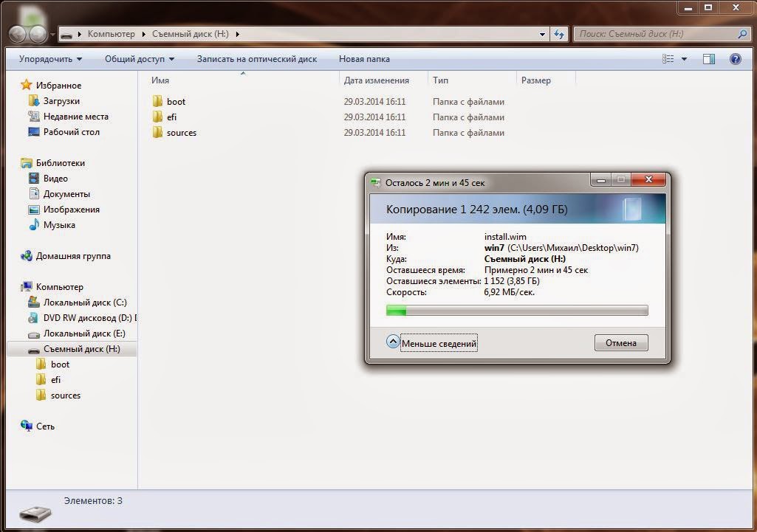
Task: Minimize the copy progress dialog
Action: (601, 180)
